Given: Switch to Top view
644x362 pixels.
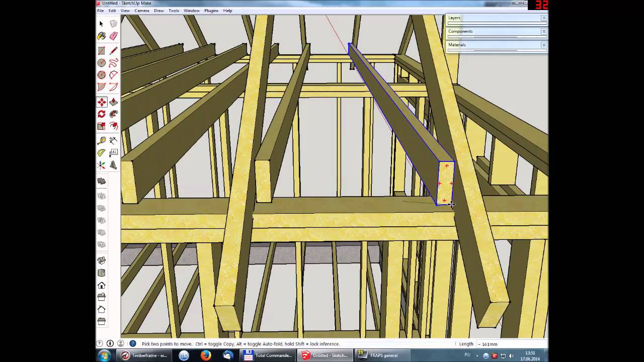Looking at the screenshot, I should pos(101,273).
